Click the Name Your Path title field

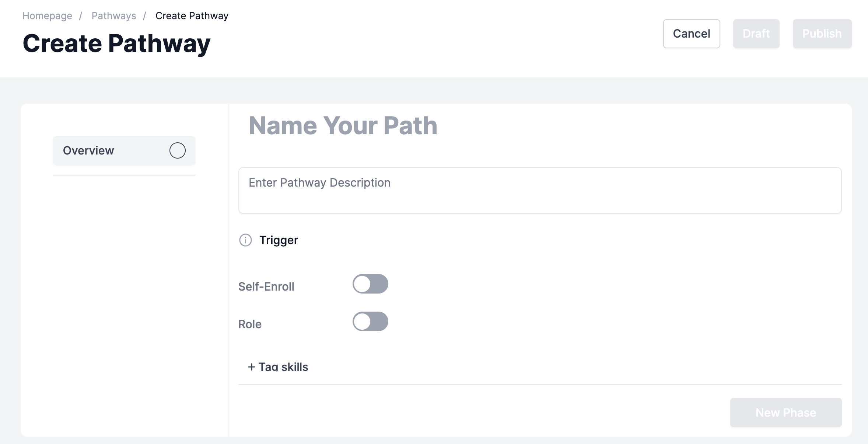(343, 125)
